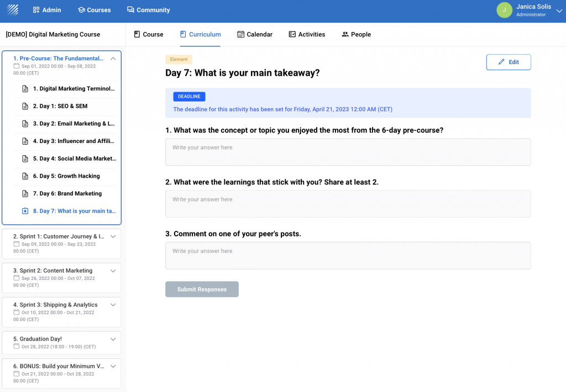
Task: Click the document icon beside Day 5: Growth Hacking
Action: tap(25, 176)
